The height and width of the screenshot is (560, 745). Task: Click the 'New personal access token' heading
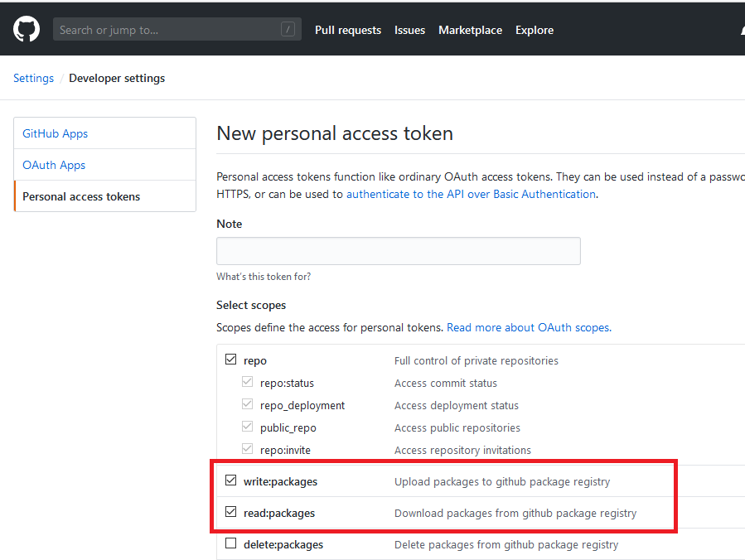(335, 133)
